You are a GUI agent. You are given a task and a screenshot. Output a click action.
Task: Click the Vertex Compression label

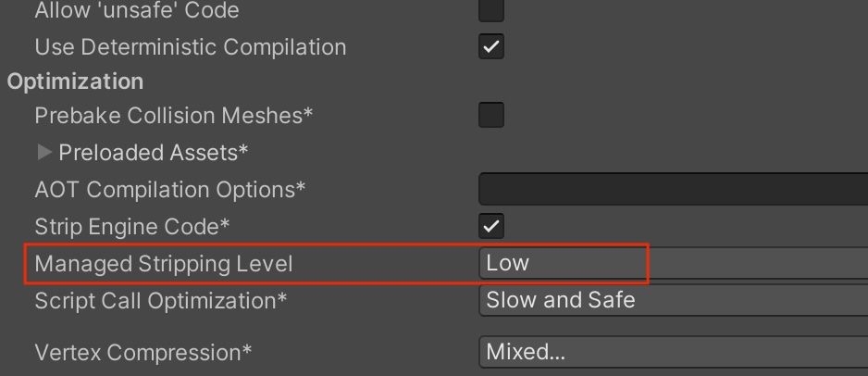(x=143, y=352)
